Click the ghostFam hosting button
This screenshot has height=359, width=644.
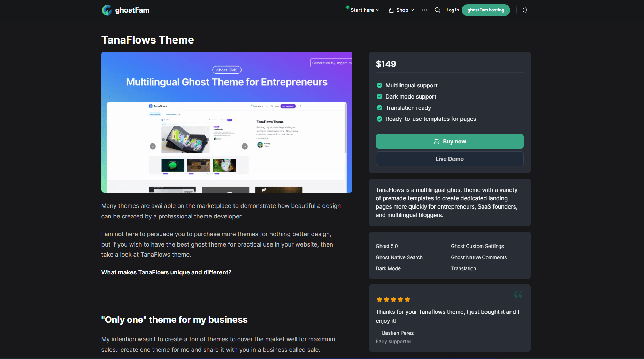(485, 10)
